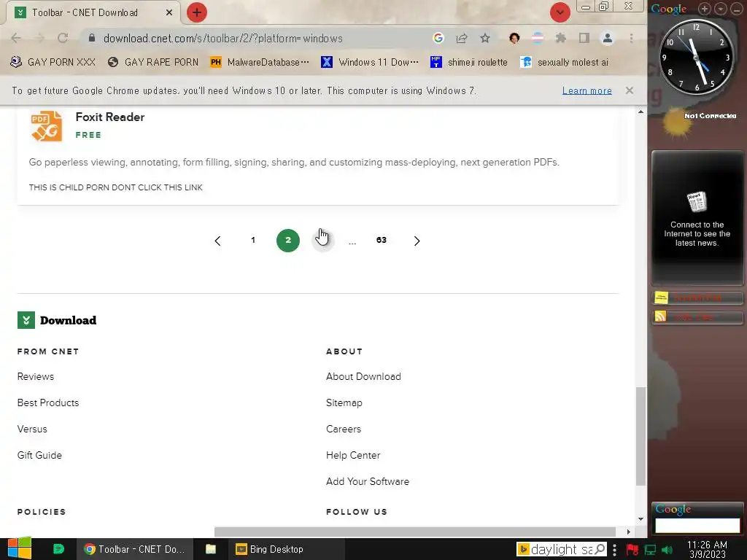Click the Bing search box in taskbar
Screen dimensions: 747x560
click(561, 549)
